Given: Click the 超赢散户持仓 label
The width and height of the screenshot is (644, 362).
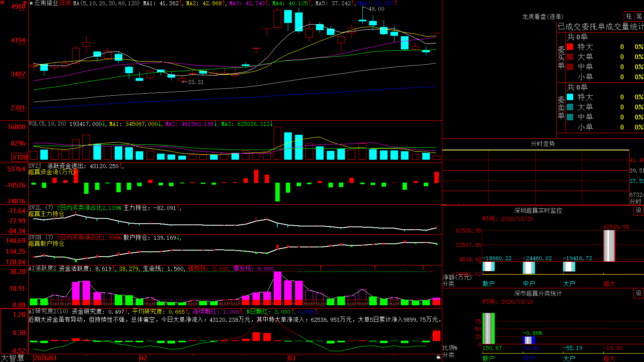Looking at the screenshot, I should click(46, 243).
